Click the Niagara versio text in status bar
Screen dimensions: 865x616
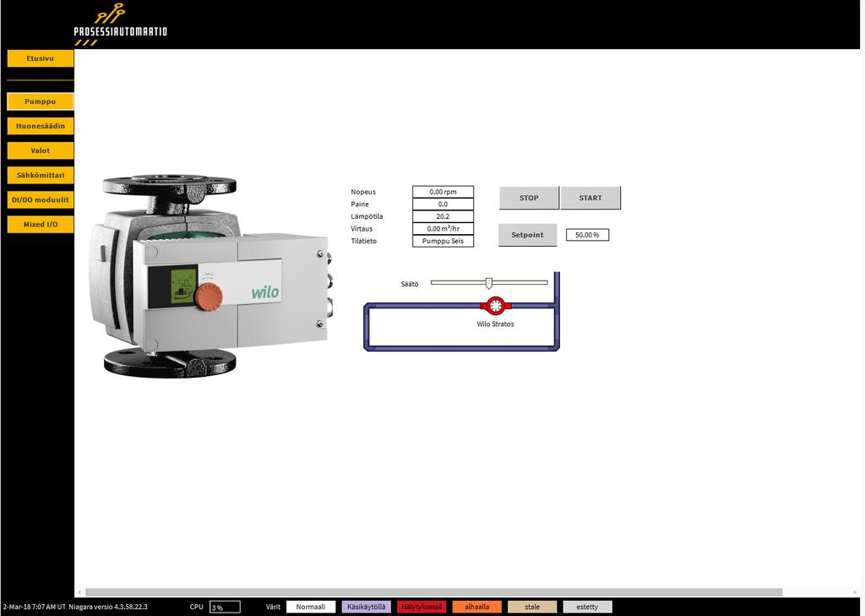(108, 607)
